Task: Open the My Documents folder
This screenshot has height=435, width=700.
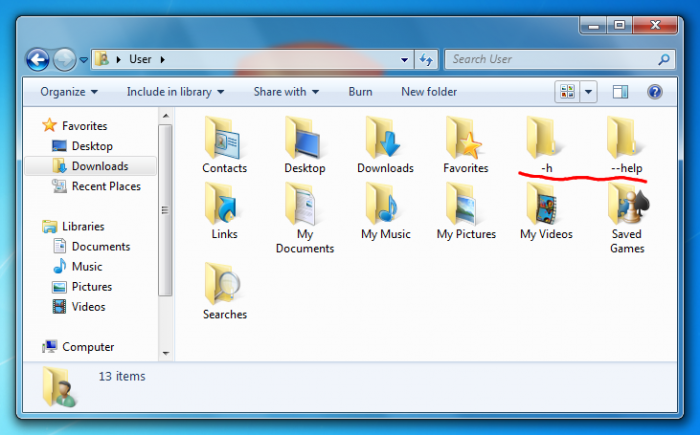Action: tap(304, 218)
